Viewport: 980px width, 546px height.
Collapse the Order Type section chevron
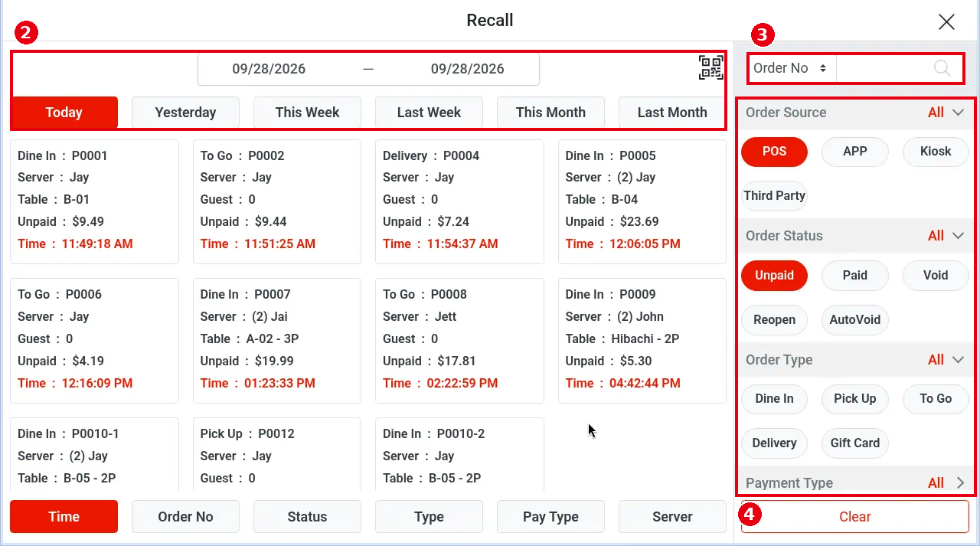click(958, 360)
